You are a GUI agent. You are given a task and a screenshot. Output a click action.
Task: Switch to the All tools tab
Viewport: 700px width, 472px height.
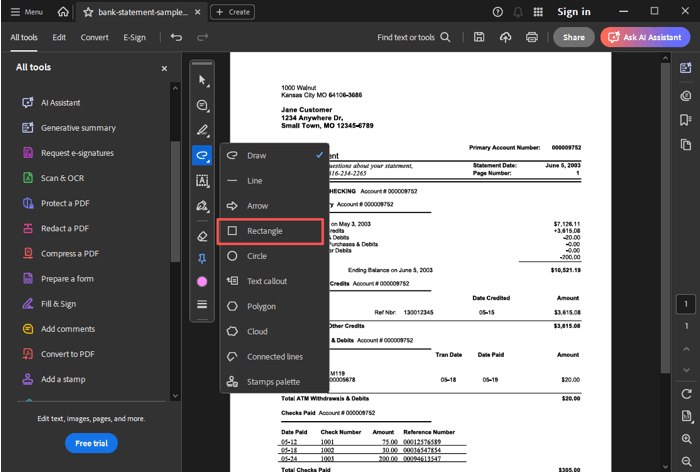click(x=24, y=38)
